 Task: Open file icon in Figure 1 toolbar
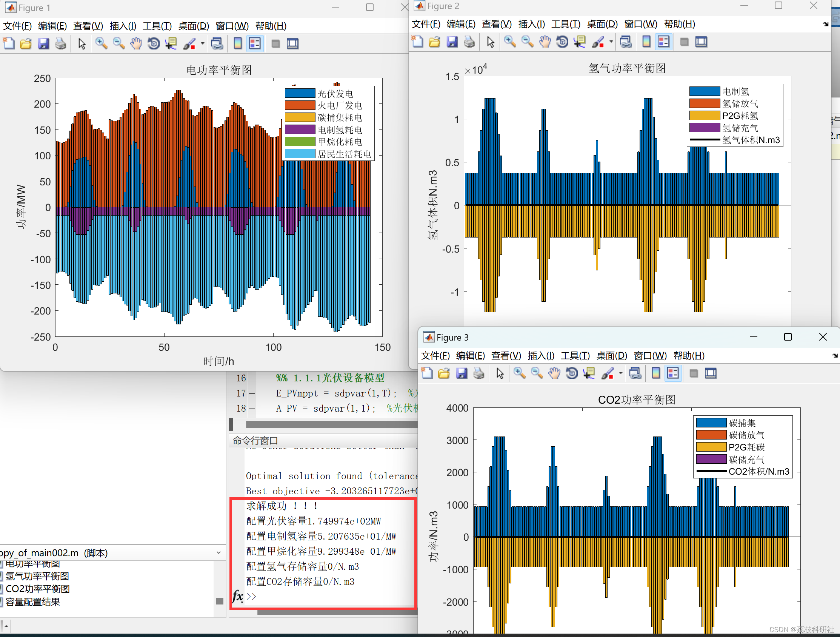tap(26, 44)
